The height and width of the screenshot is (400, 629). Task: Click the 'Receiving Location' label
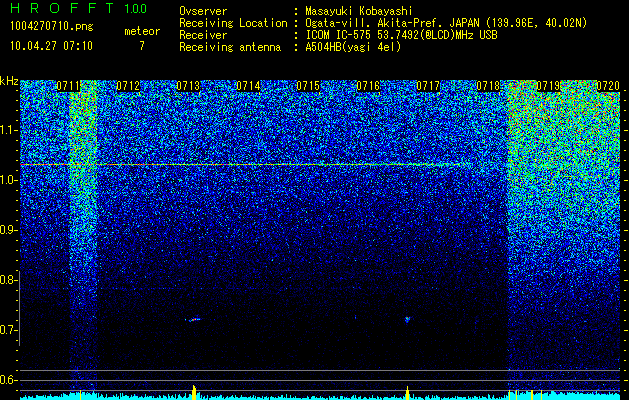233,23
